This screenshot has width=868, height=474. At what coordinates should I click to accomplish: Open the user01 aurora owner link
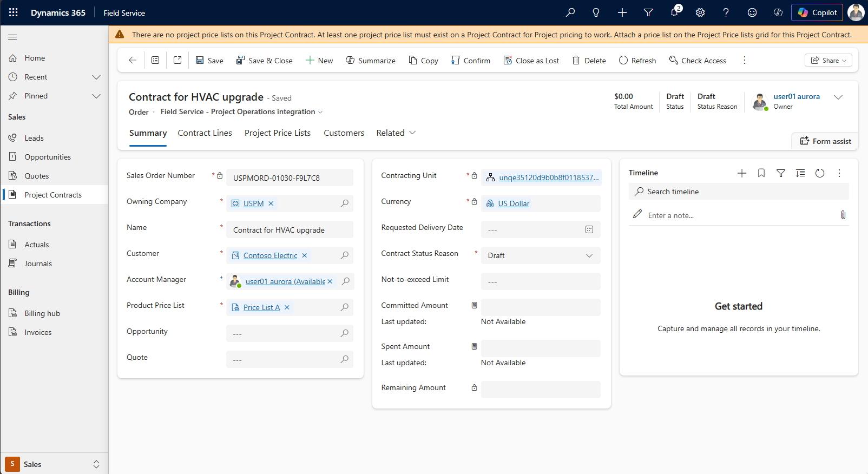tap(797, 96)
